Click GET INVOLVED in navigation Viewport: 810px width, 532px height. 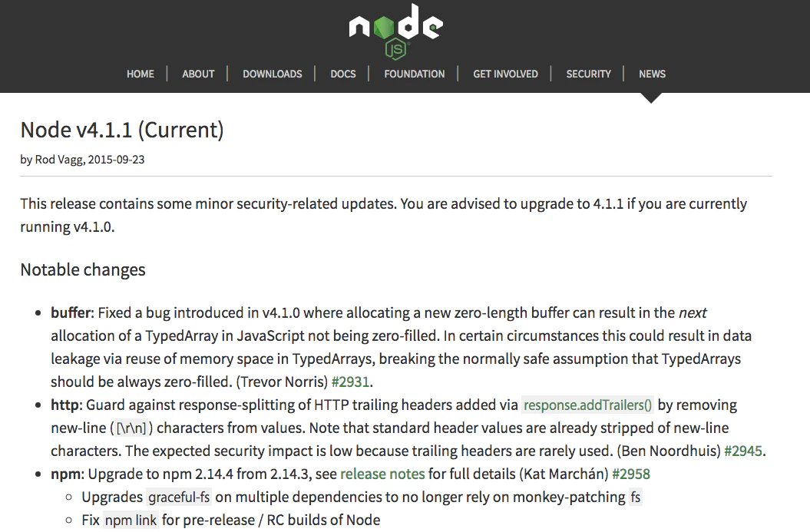point(505,74)
